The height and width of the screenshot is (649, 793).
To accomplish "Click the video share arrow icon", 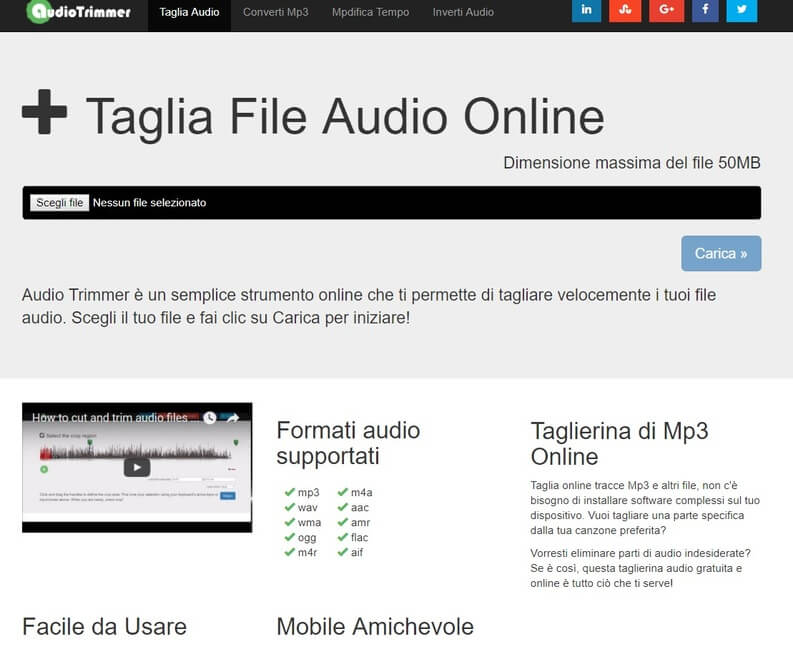I will click(233, 418).
